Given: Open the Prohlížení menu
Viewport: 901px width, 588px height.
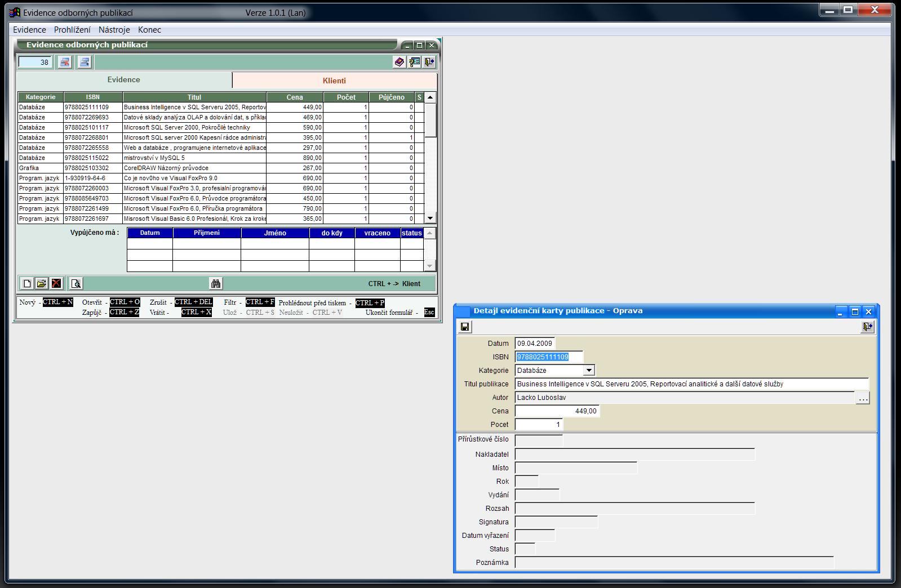Looking at the screenshot, I should pyautogui.click(x=72, y=30).
